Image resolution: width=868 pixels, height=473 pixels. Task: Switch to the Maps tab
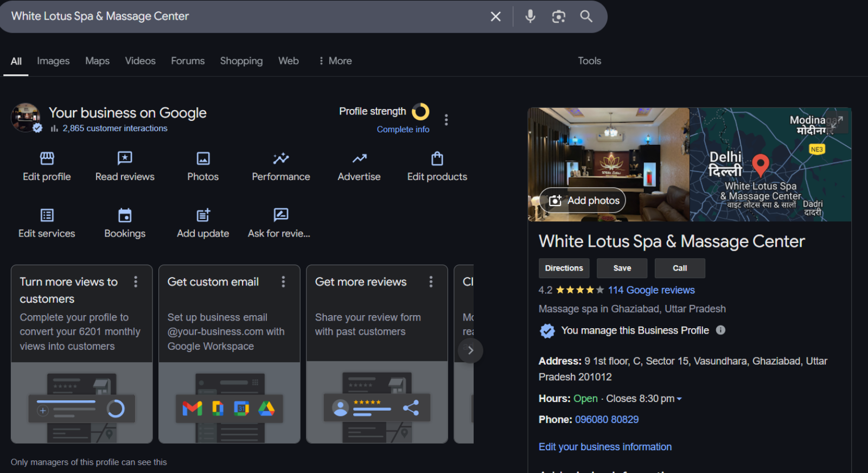point(97,61)
